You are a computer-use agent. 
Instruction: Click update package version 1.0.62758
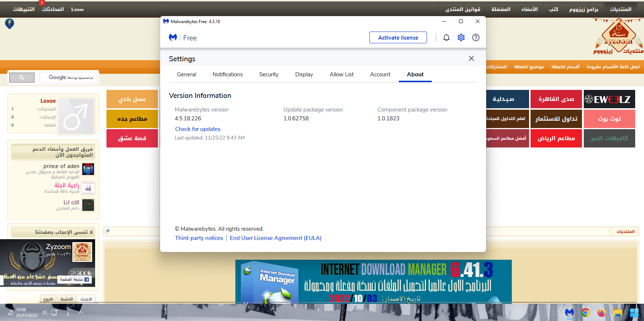296,118
